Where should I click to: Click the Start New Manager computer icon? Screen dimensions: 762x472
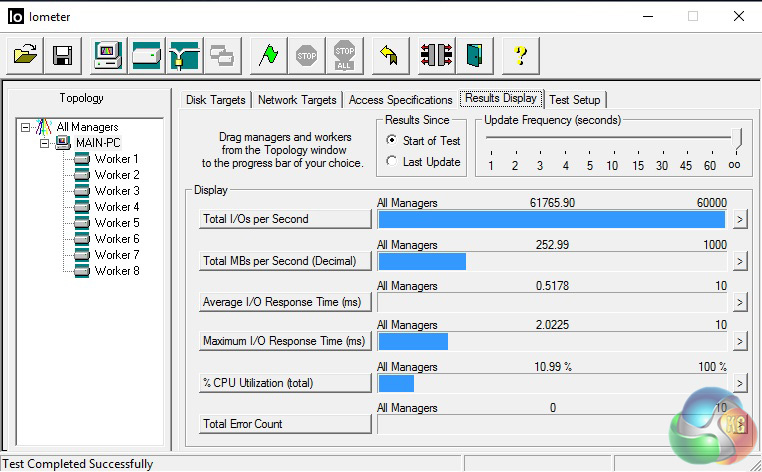tap(108, 55)
